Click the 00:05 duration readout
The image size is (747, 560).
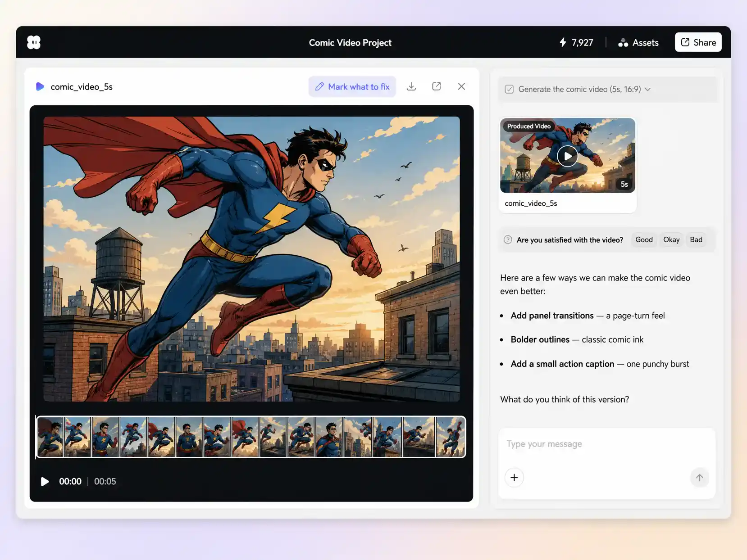[x=105, y=482]
